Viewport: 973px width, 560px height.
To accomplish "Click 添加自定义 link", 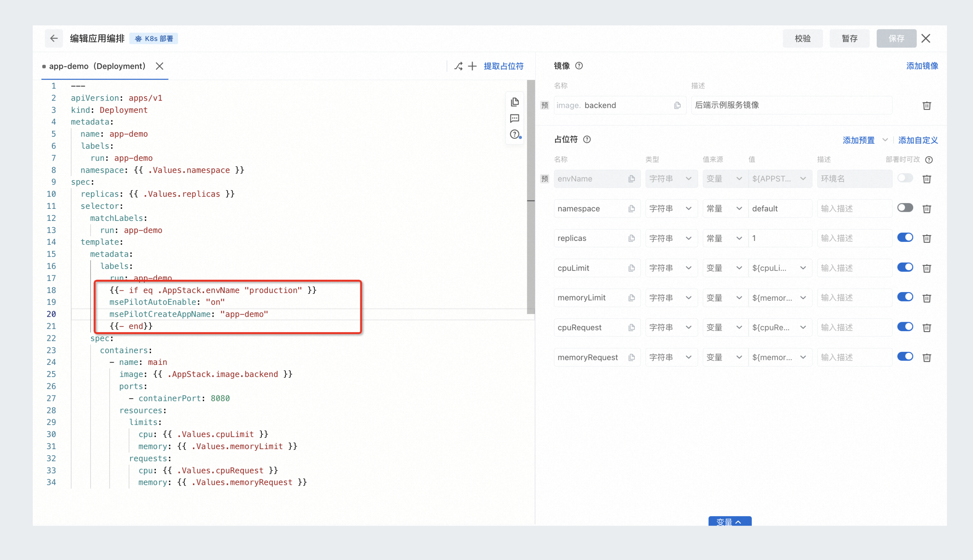I will point(918,140).
